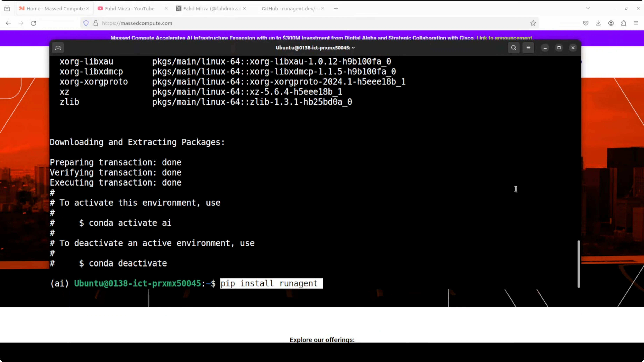This screenshot has height=362, width=644.
Task: Open new terminal tab button
Action: click(x=58, y=48)
